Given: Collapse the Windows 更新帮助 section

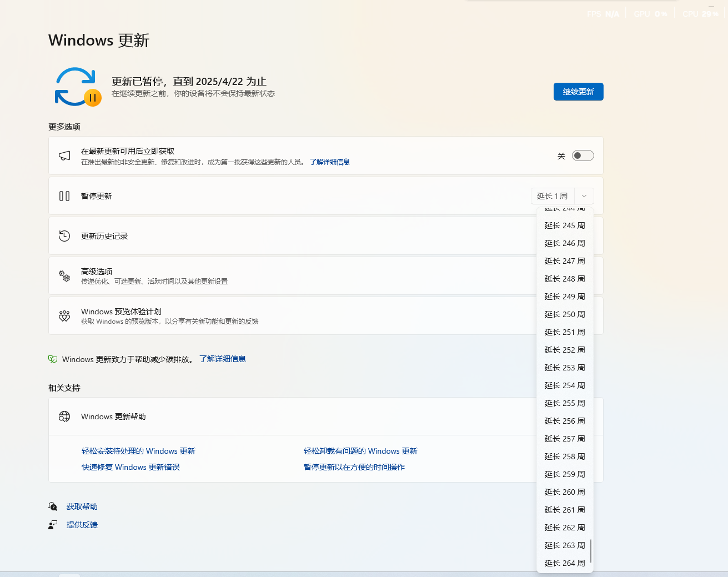Looking at the screenshot, I should (326, 417).
